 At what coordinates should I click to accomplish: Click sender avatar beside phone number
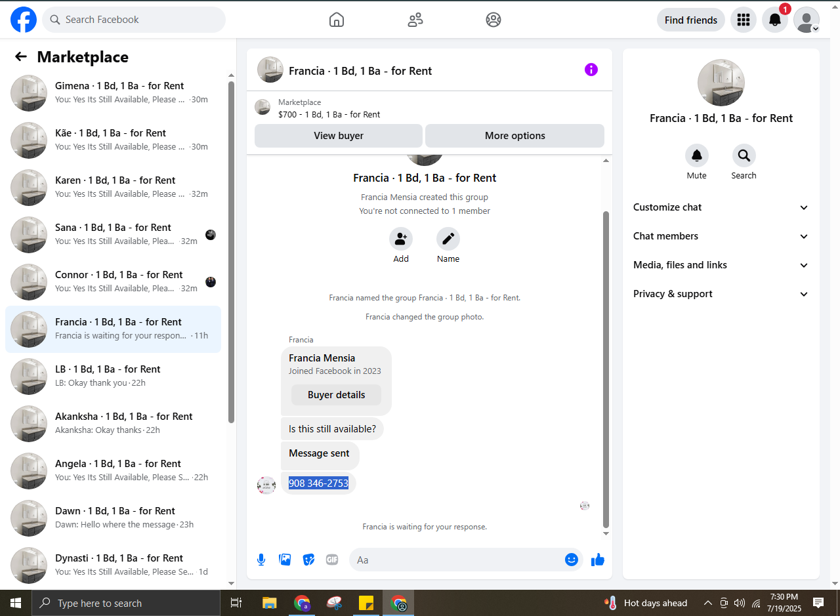click(x=266, y=485)
